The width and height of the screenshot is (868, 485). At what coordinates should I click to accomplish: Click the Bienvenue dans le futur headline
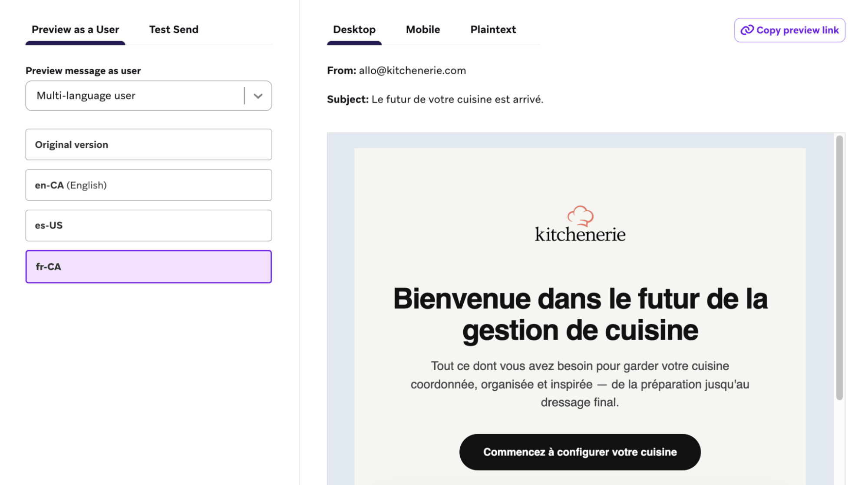pyautogui.click(x=580, y=315)
